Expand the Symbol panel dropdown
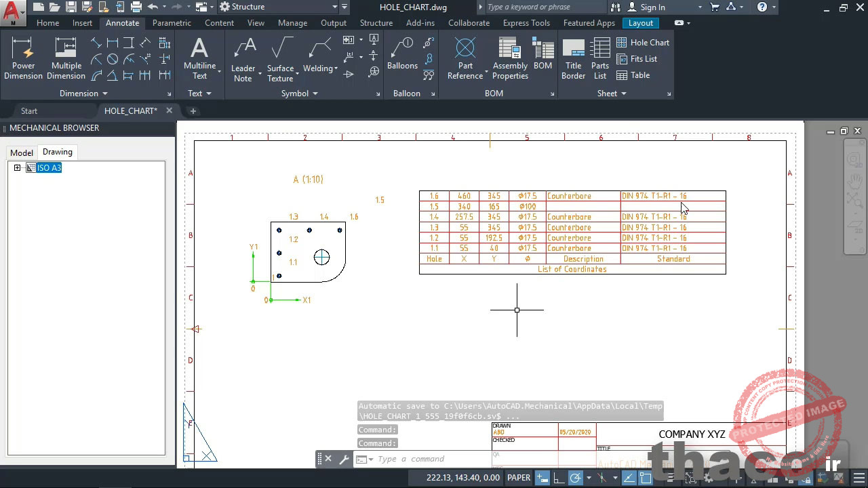 [299, 94]
